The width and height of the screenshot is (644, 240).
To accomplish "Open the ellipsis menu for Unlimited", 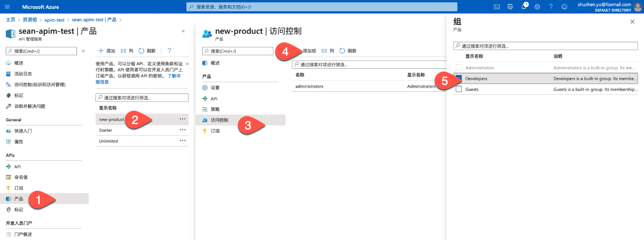I will 182,140.
